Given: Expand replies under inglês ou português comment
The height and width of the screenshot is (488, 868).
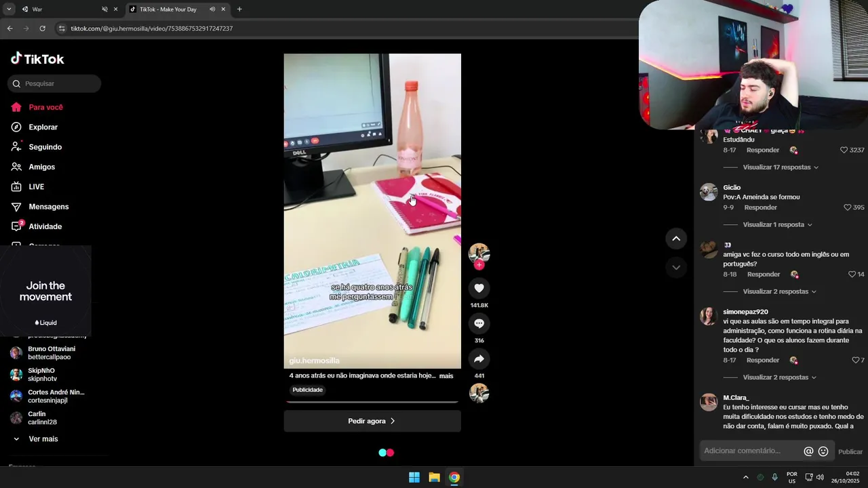Looking at the screenshot, I should coord(780,291).
